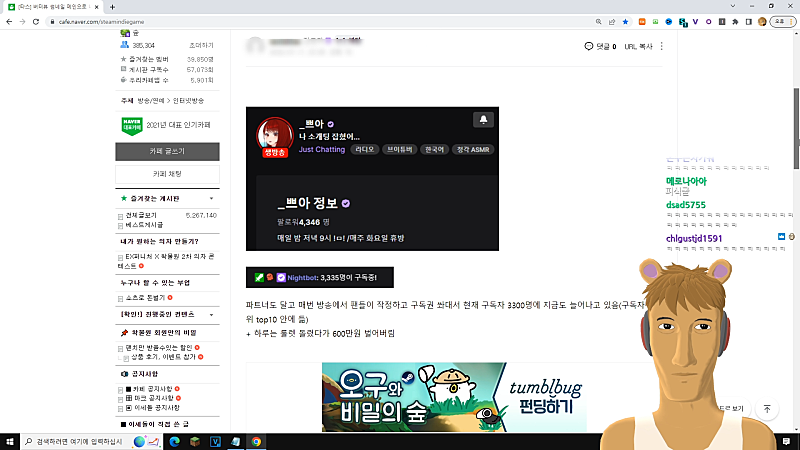Viewport: 800px width, 450px height.
Task: Close the current Naver cafe tab
Action: pyautogui.click(x=96, y=7)
